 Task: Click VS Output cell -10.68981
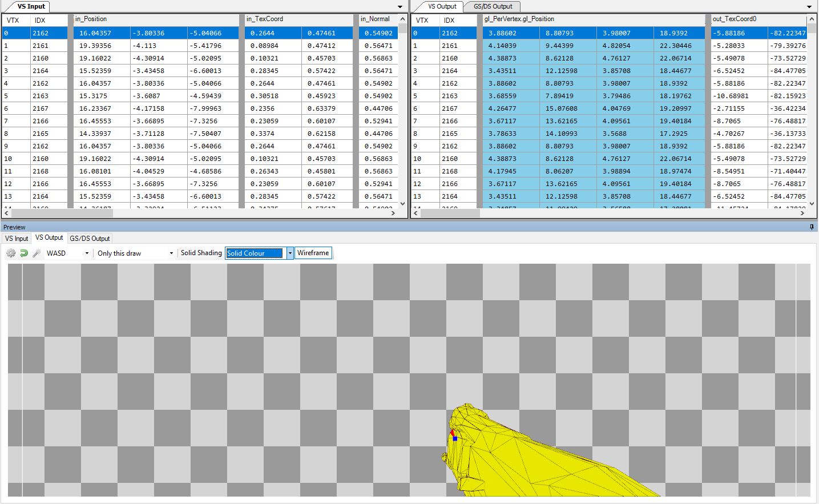tap(739, 96)
